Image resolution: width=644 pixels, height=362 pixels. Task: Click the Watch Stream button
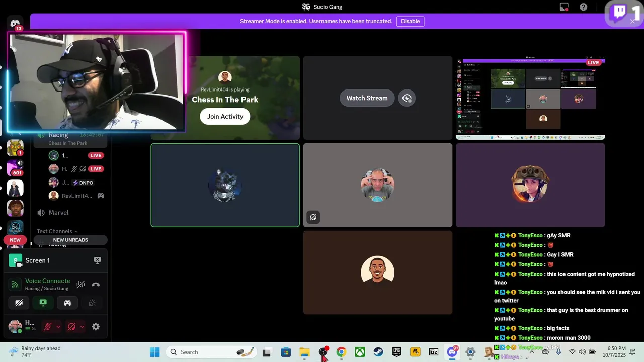click(367, 98)
